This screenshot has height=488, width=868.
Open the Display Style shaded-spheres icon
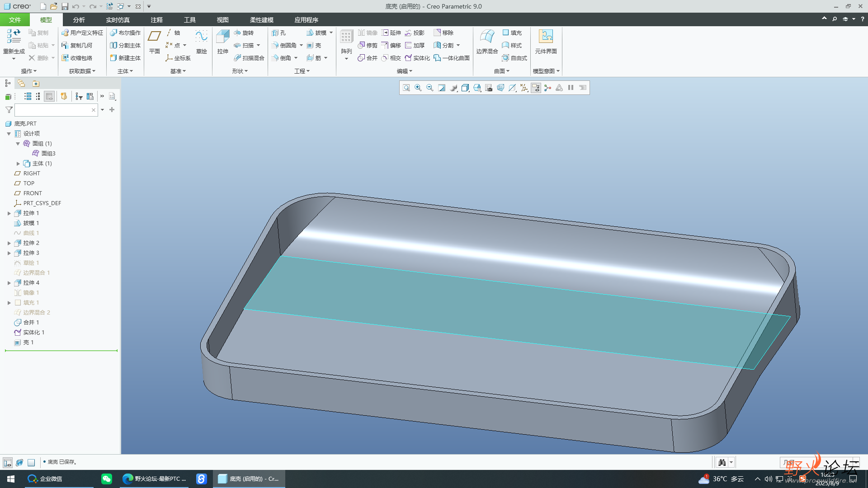(453, 88)
